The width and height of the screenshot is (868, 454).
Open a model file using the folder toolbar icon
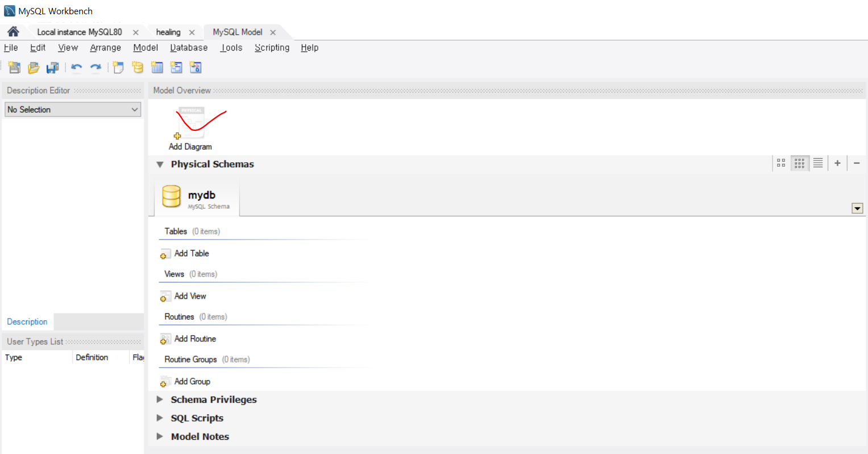(34, 68)
